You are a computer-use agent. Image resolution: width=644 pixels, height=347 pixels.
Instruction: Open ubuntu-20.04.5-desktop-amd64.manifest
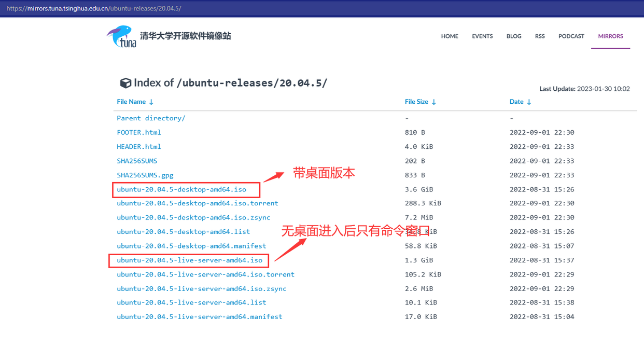point(191,246)
